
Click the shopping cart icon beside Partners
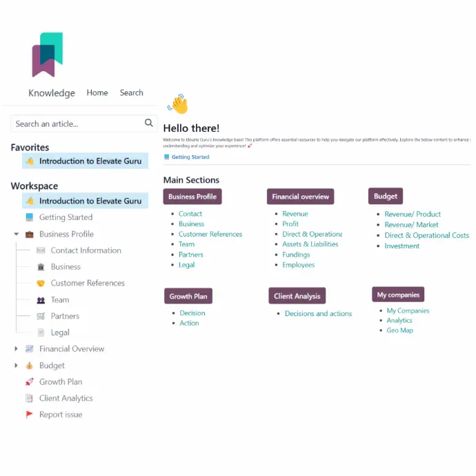click(x=41, y=316)
